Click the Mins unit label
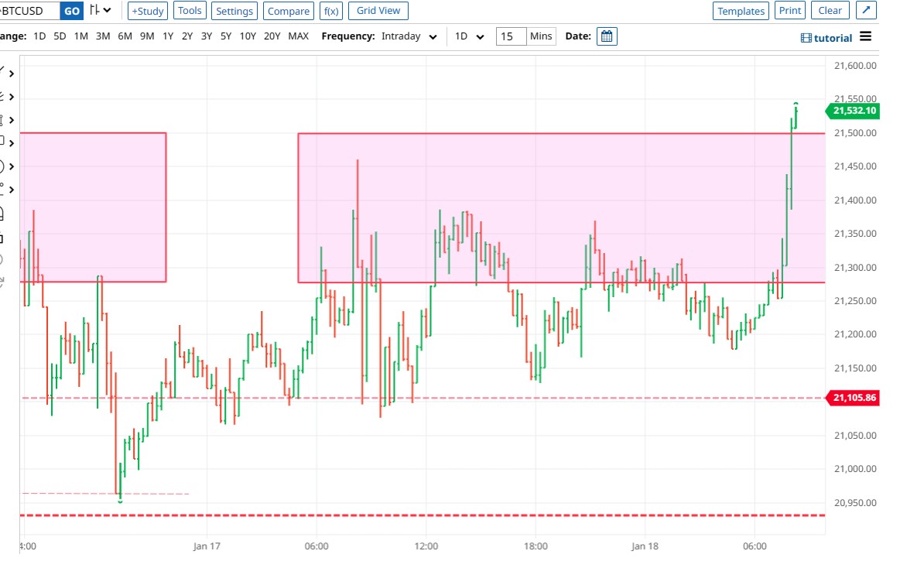This screenshot has width=924, height=568. coord(541,36)
